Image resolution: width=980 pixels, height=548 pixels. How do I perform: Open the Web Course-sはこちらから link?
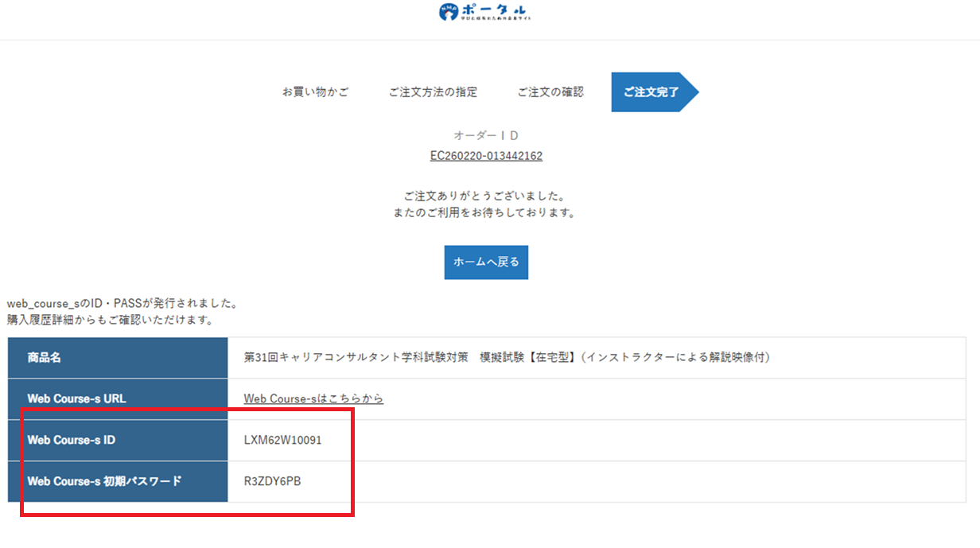coord(313,398)
